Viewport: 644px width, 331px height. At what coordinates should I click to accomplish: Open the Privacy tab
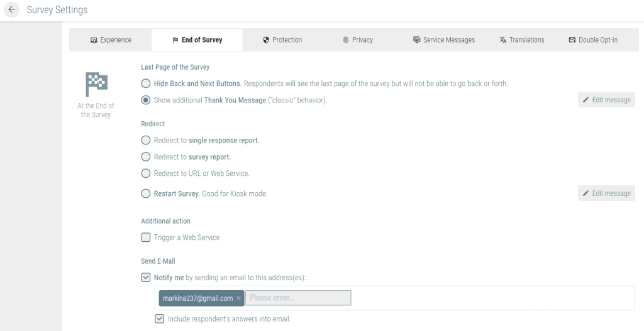pos(357,40)
